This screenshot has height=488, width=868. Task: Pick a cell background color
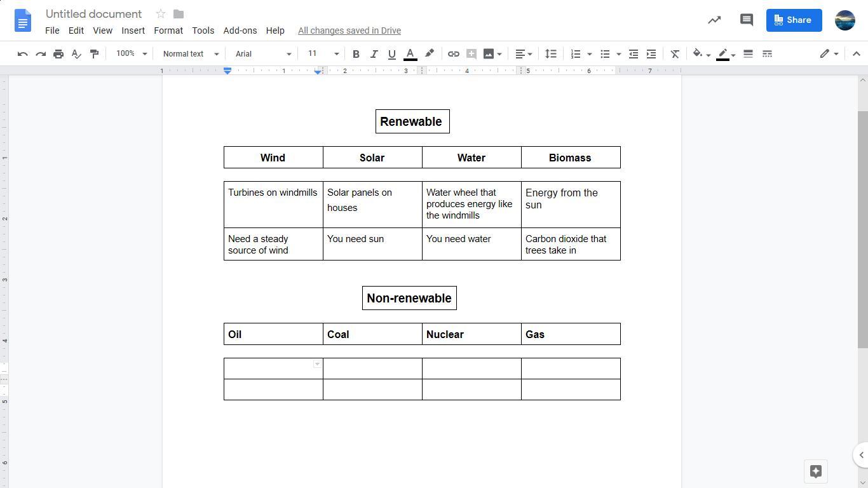click(701, 54)
